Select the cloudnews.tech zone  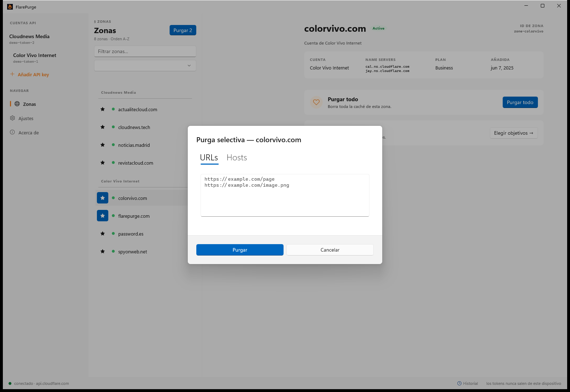134,127
